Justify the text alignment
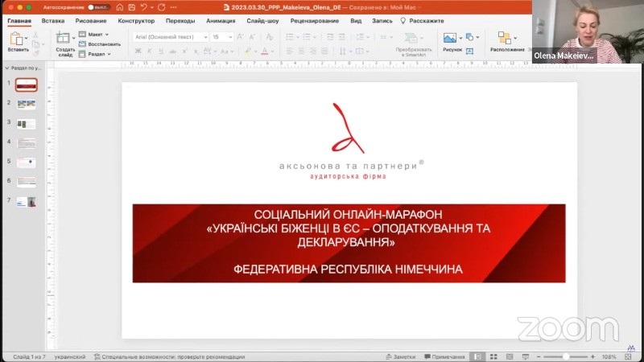This screenshot has height=362, width=644. (x=324, y=51)
